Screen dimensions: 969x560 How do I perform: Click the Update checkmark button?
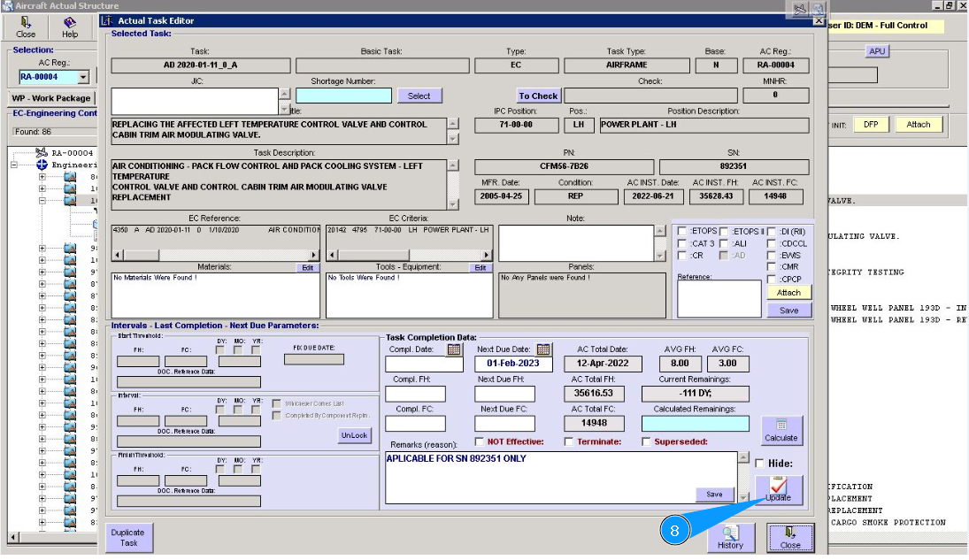click(779, 489)
